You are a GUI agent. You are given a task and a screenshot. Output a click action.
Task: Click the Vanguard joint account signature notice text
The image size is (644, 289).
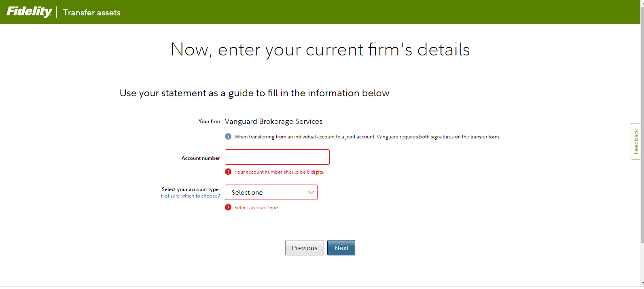pos(367,137)
